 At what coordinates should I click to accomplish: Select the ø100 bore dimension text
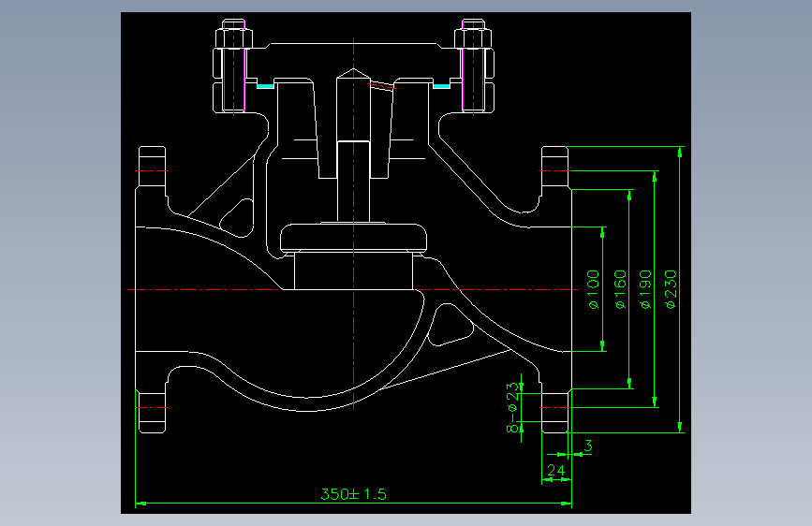pos(594,289)
